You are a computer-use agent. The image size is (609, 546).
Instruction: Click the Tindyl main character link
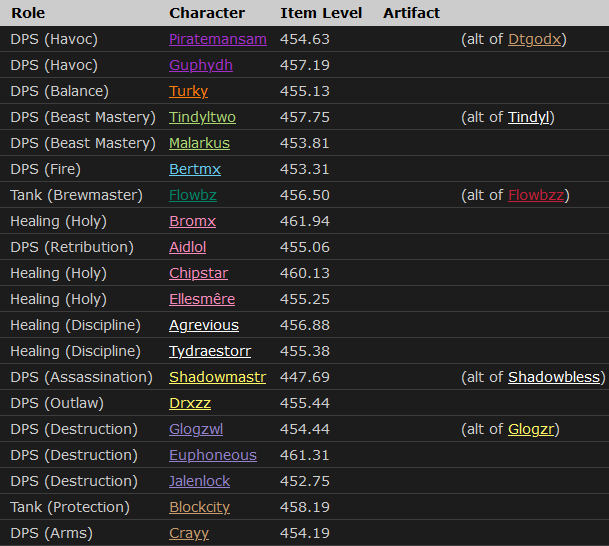(528, 117)
